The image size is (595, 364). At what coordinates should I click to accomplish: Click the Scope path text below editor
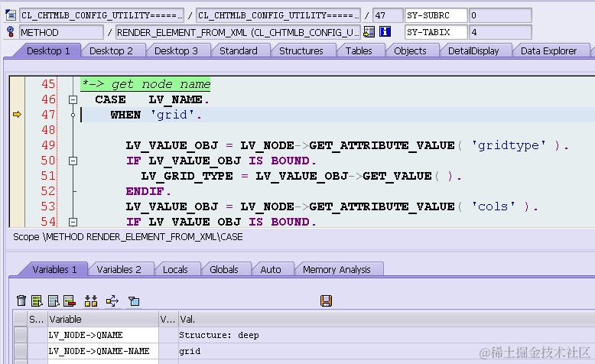(x=128, y=237)
